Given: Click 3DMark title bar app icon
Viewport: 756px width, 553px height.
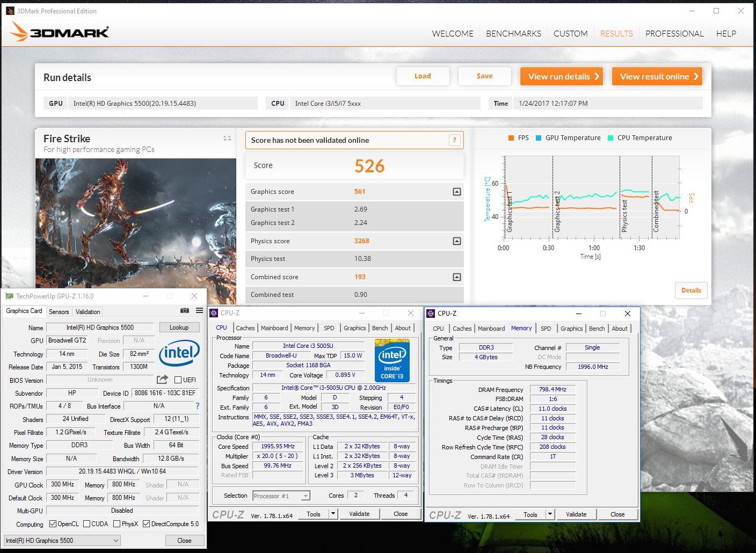Looking at the screenshot, I should tap(10, 11).
